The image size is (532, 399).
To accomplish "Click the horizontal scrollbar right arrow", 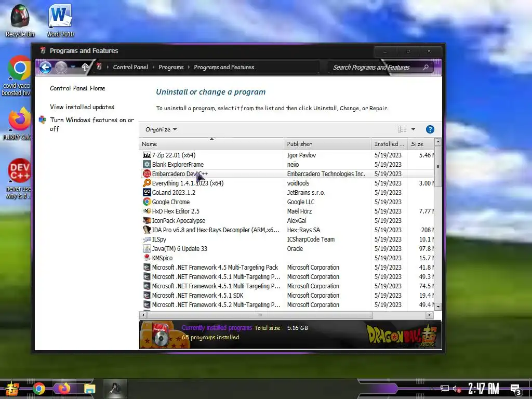I will click(x=430, y=315).
